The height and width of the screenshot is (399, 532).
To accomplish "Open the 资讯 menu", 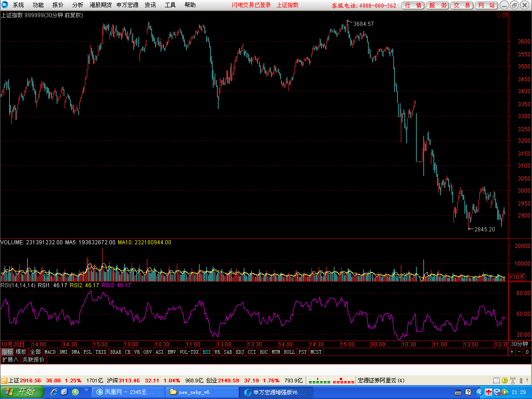I will click(150, 5).
